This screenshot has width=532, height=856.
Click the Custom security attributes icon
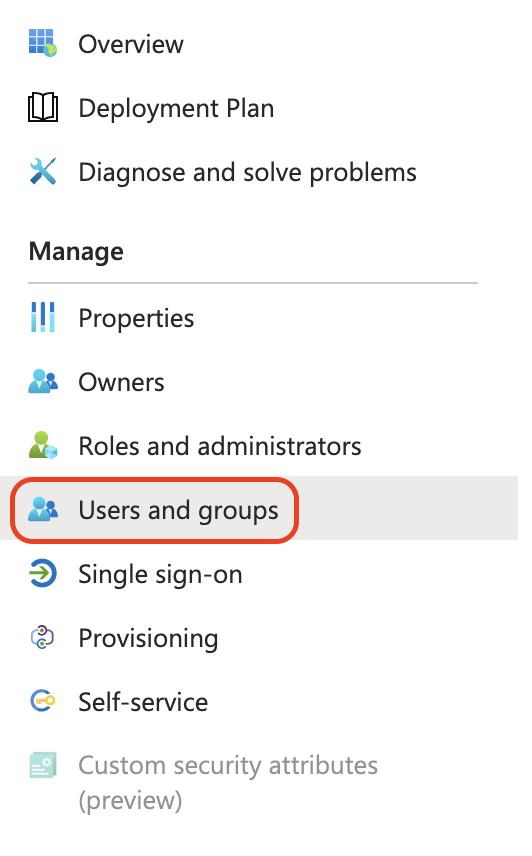click(43, 765)
